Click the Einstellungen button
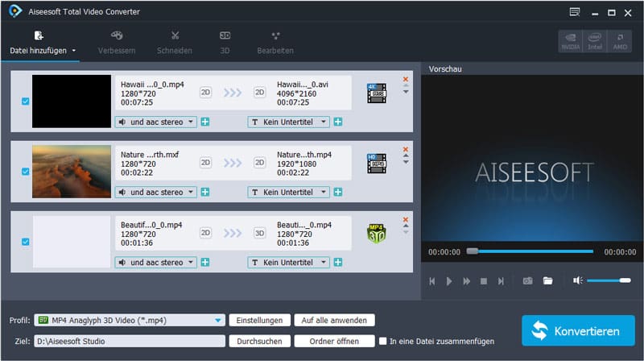This screenshot has width=644, height=361. tap(259, 320)
